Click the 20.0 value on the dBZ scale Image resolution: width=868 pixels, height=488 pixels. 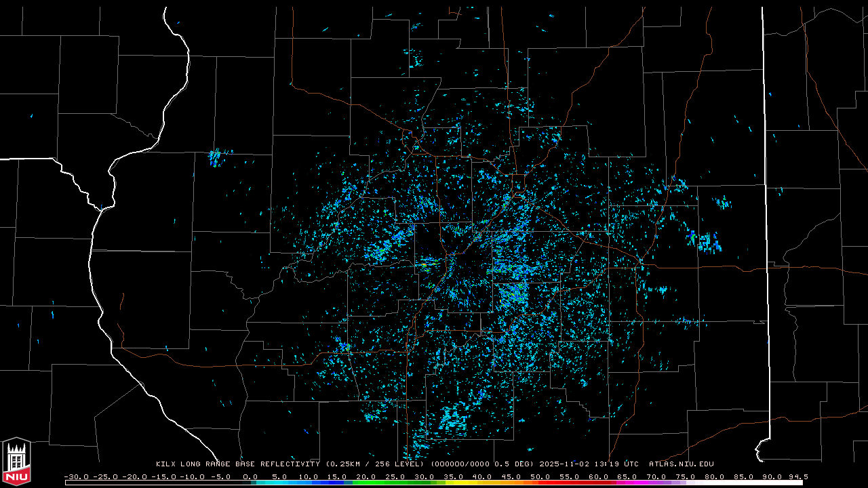366,476
